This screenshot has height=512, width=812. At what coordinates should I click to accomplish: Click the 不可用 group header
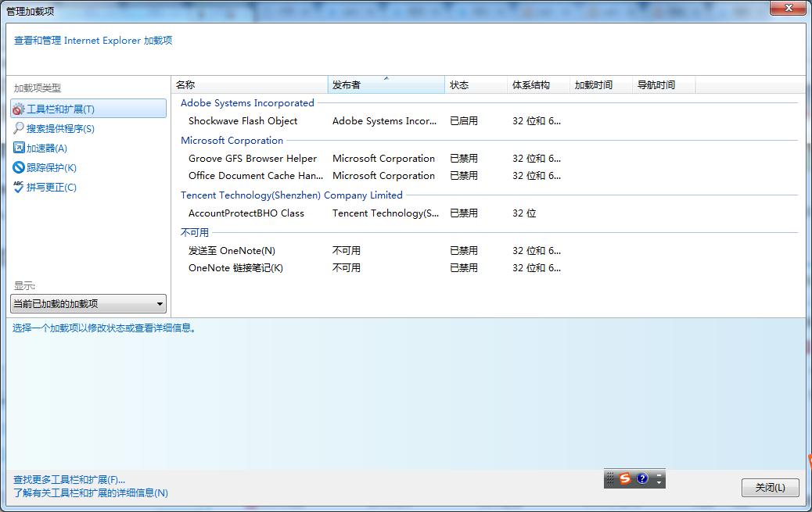point(195,232)
